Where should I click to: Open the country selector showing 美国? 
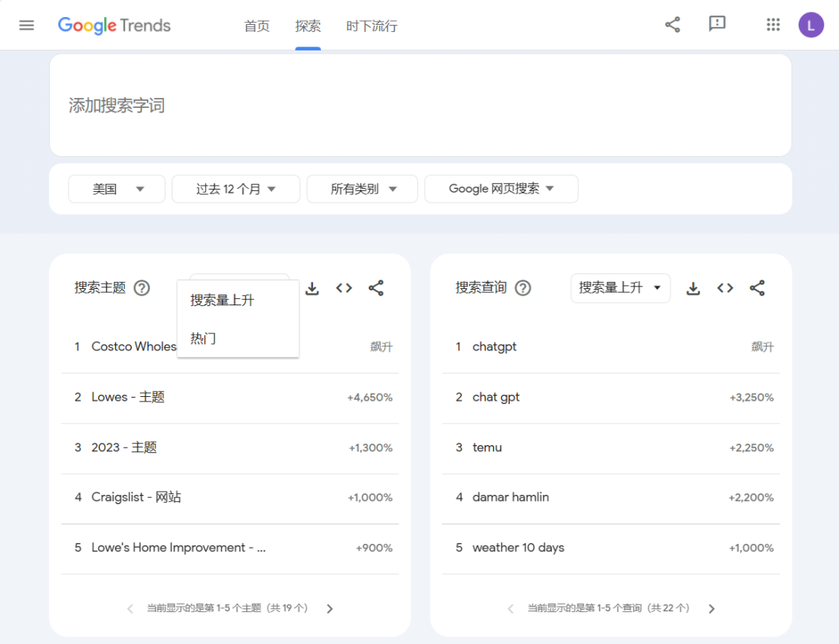point(116,188)
